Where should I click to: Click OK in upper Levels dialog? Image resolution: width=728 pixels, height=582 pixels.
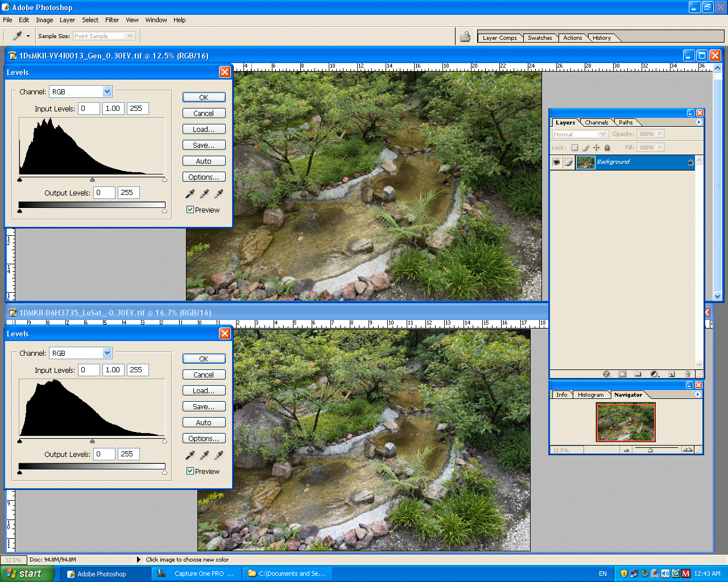click(204, 97)
